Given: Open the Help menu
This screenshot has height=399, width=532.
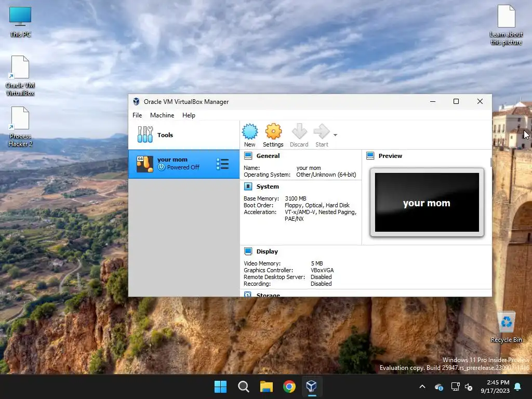Looking at the screenshot, I should [189, 115].
